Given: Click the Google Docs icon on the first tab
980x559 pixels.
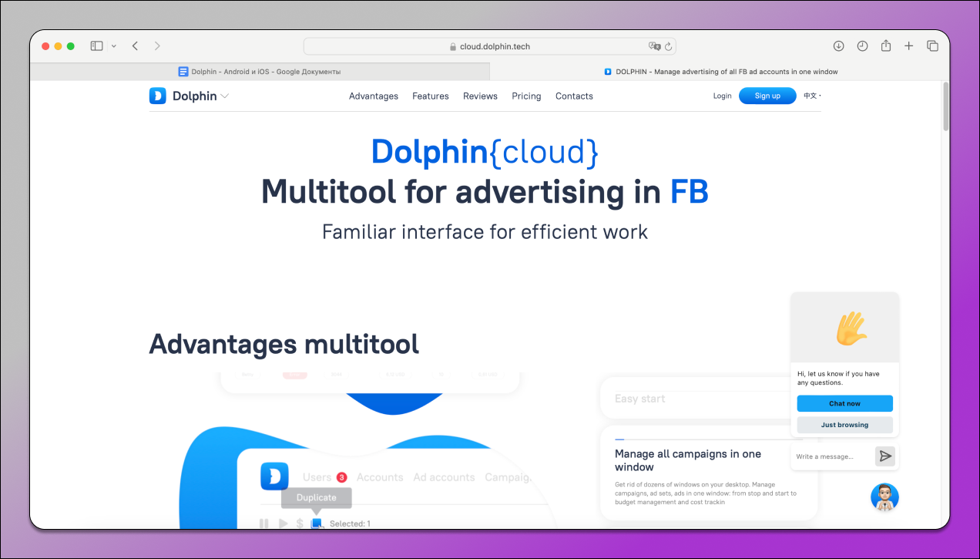Looking at the screenshot, I should 183,72.
